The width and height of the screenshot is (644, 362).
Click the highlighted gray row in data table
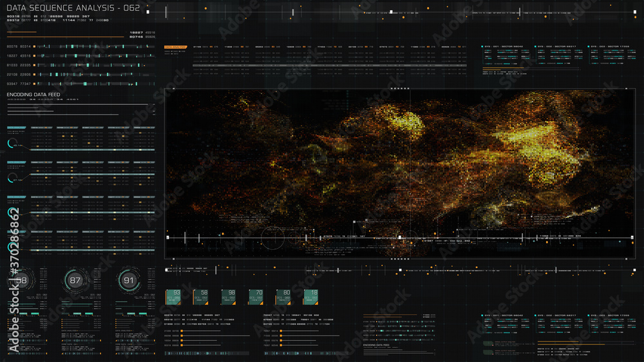pyautogui.click(x=329, y=65)
